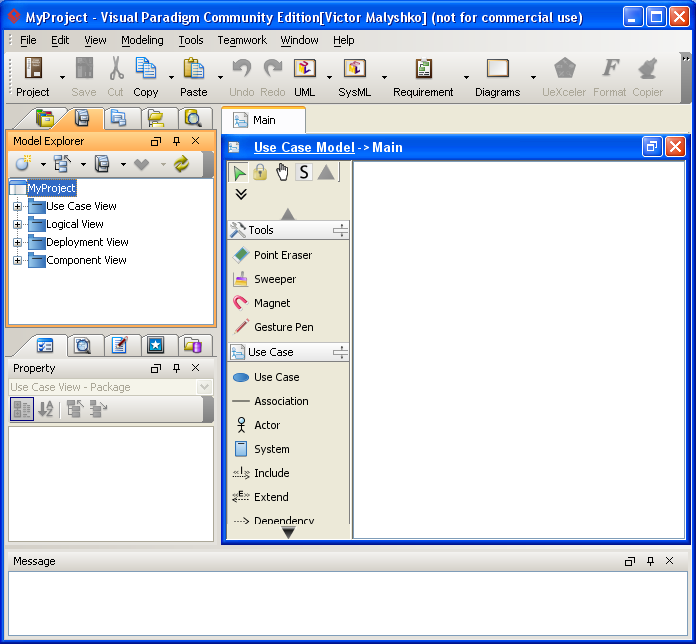Open the Project button dropdown arrow
The image size is (696, 644).
(x=62, y=77)
